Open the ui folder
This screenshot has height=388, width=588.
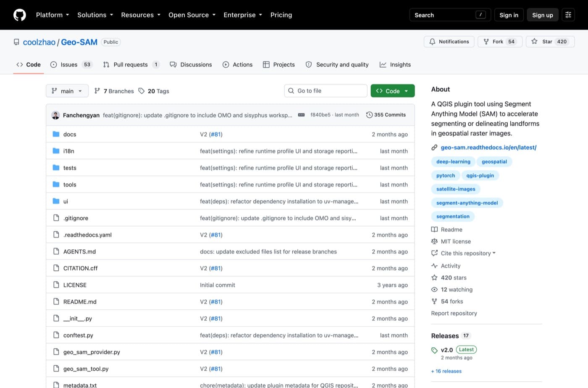point(66,201)
